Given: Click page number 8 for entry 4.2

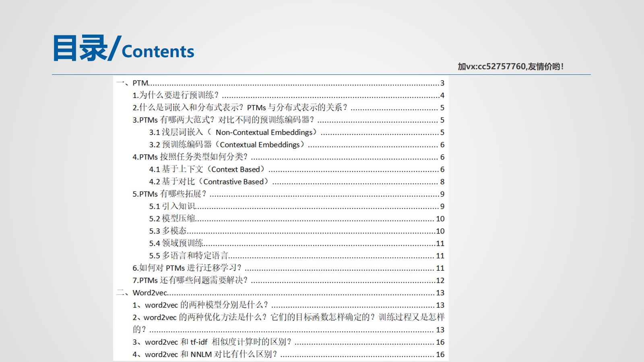Looking at the screenshot, I should tap(442, 182).
